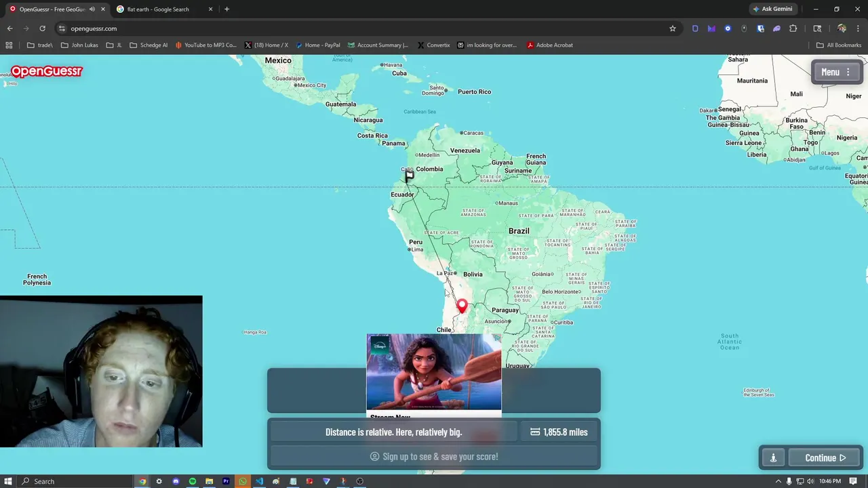Mute the OpenGuessr tab audio icon
Viewport: 868px width, 488px height.
click(x=92, y=9)
